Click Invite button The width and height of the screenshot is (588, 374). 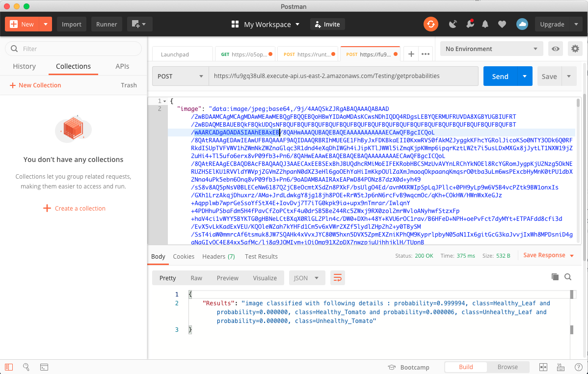coord(327,25)
